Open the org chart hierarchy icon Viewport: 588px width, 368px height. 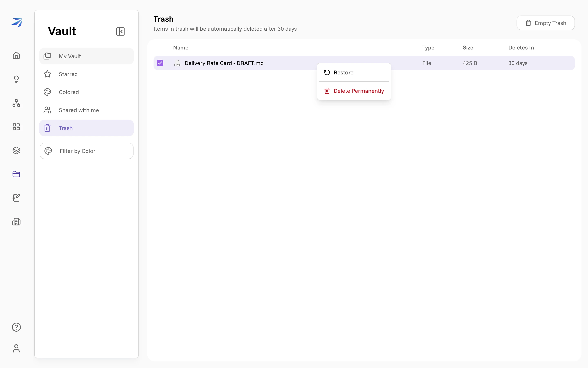point(16,103)
